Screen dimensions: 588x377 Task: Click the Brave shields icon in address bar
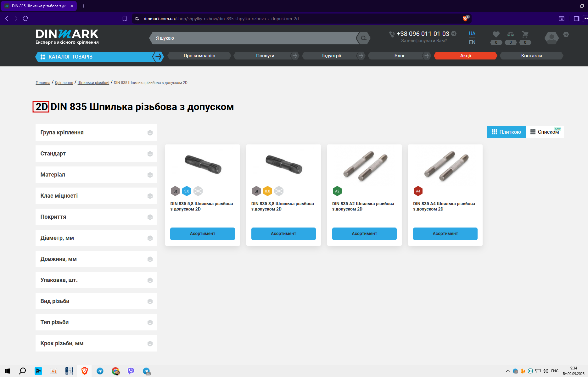[465, 19]
